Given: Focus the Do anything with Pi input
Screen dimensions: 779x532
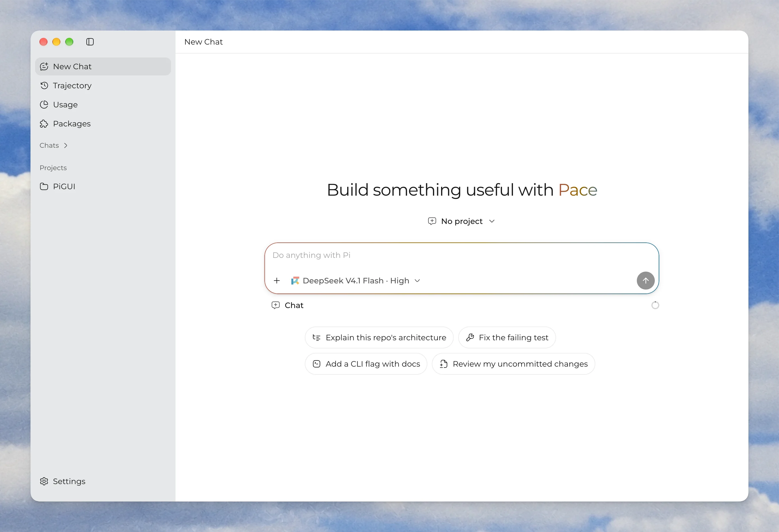Looking at the screenshot, I should [462, 255].
